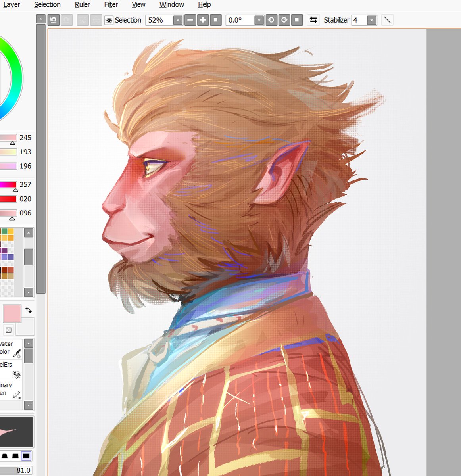This screenshot has height=476, width=461.
Task: Open the Window menu
Action: pyautogui.click(x=171, y=5)
